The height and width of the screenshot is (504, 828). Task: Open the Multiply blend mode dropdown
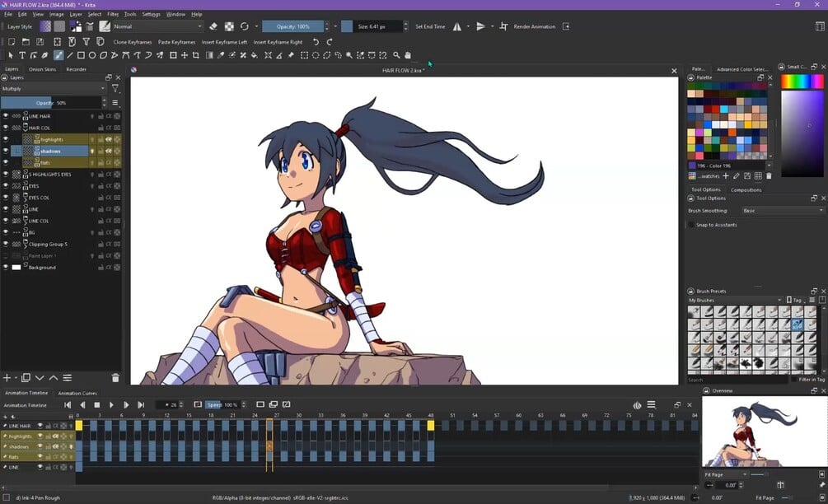(x=53, y=89)
